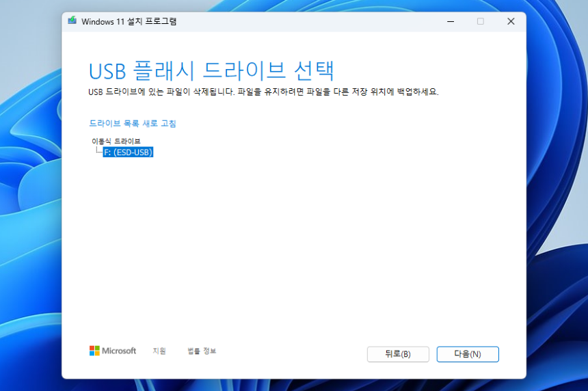Viewport: 588px width, 391px height.
Task: Refresh drive list via 드라이브 목록 새로 고침
Action: pyautogui.click(x=133, y=123)
